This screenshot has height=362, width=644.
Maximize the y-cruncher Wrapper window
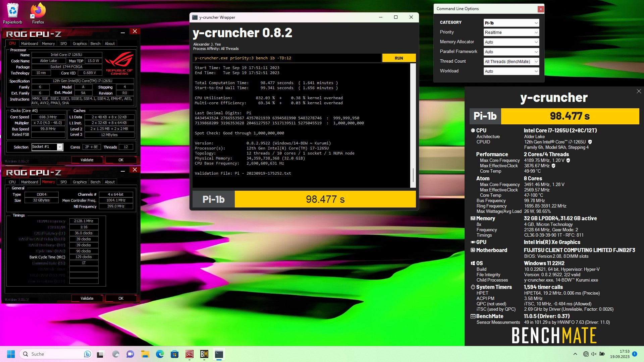(396, 17)
